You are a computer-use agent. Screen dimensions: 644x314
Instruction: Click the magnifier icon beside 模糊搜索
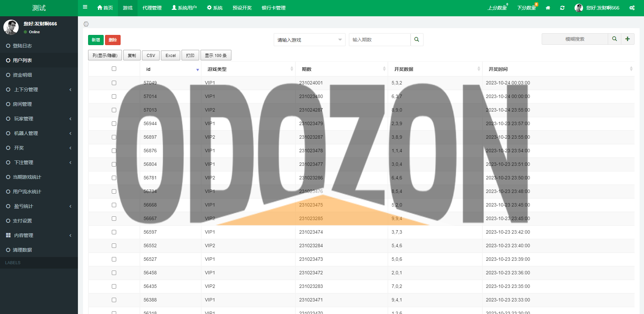click(x=615, y=39)
